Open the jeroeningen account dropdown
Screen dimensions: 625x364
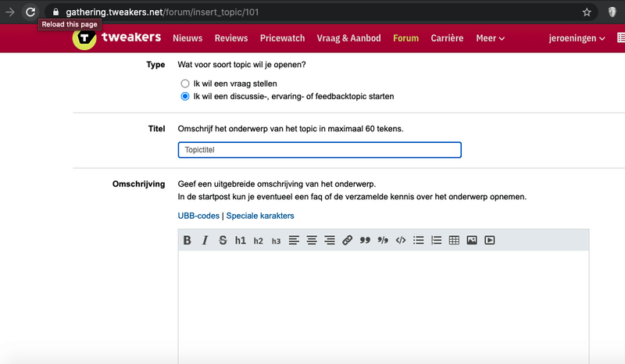point(577,38)
